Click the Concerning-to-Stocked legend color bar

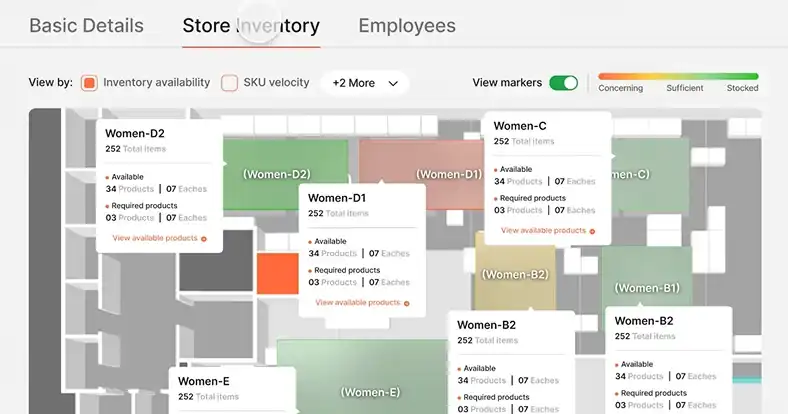(x=678, y=76)
